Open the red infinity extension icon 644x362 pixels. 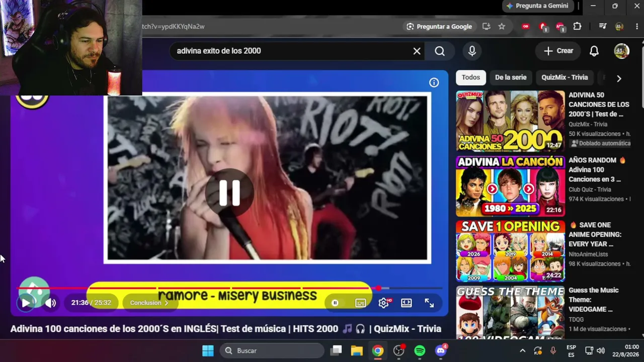pyautogui.click(x=526, y=27)
